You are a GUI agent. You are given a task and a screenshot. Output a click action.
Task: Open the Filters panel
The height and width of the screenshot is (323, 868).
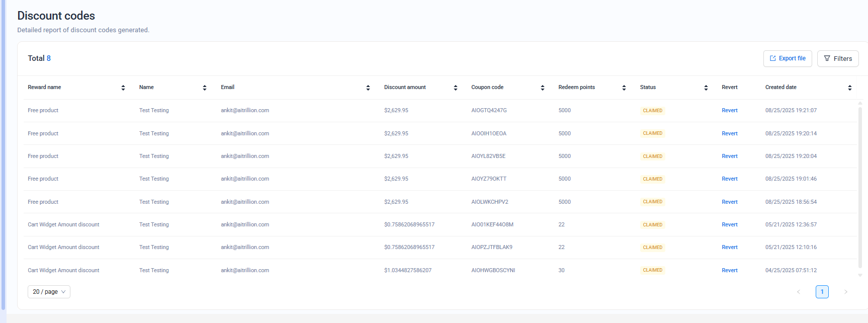838,58
